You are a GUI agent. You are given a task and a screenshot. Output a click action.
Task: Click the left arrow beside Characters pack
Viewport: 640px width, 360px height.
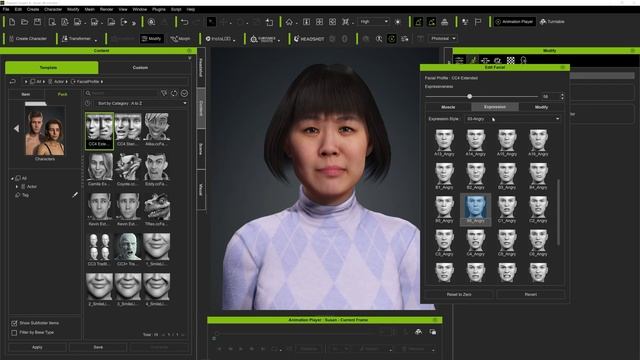[16, 129]
